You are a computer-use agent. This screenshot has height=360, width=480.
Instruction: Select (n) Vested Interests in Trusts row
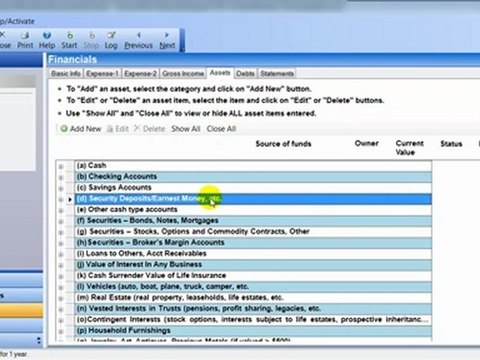[253, 309]
